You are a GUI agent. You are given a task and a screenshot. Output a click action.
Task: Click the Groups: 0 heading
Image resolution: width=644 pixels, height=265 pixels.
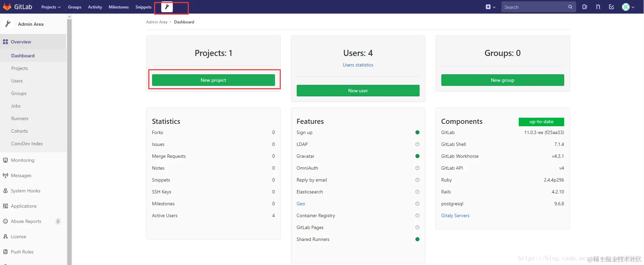[x=502, y=53]
